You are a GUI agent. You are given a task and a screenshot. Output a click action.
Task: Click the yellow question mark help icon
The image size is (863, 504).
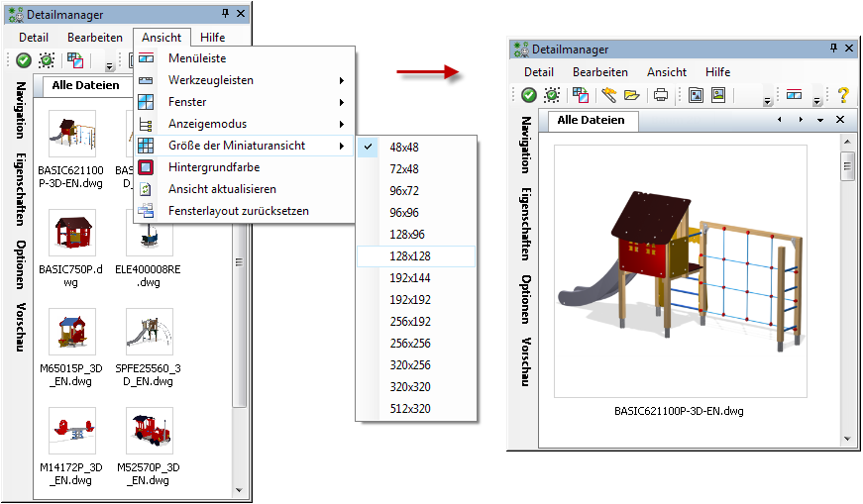tap(843, 96)
